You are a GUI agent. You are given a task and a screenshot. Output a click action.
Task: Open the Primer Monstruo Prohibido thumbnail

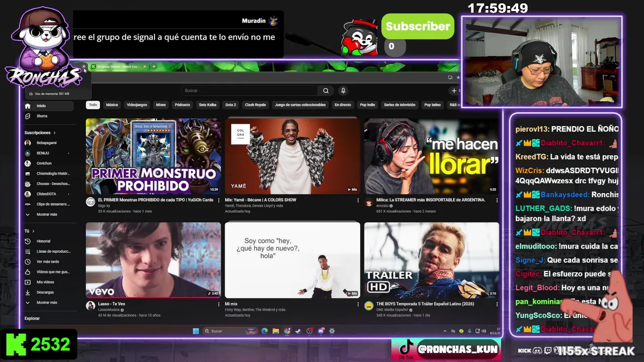pos(153,156)
